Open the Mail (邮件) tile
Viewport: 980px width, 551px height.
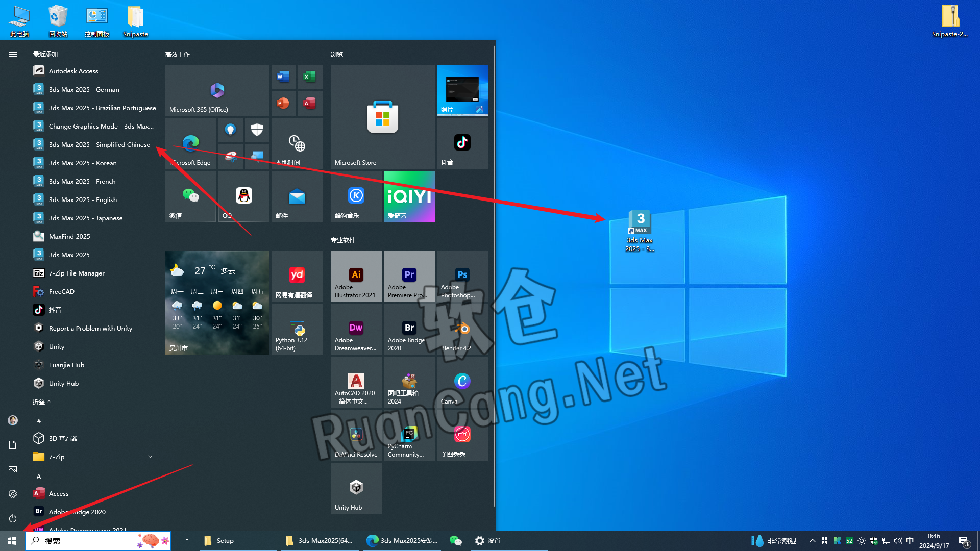[x=297, y=196]
